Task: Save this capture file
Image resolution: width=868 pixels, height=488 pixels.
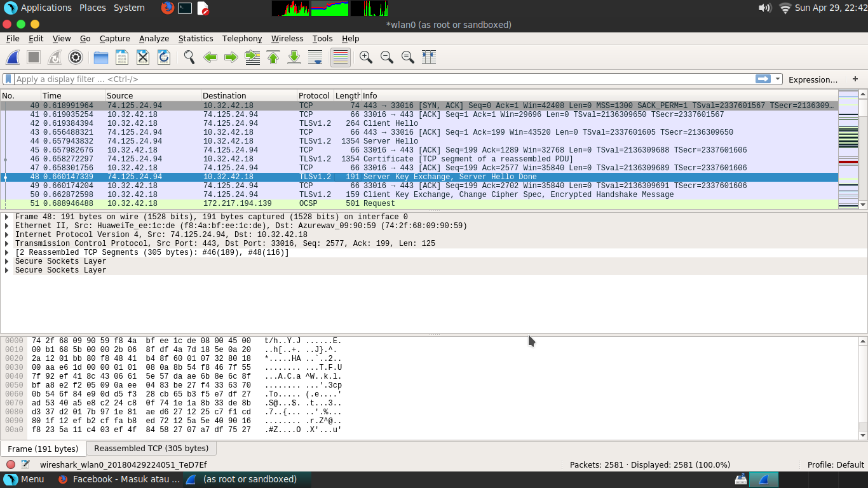Action: [122, 57]
